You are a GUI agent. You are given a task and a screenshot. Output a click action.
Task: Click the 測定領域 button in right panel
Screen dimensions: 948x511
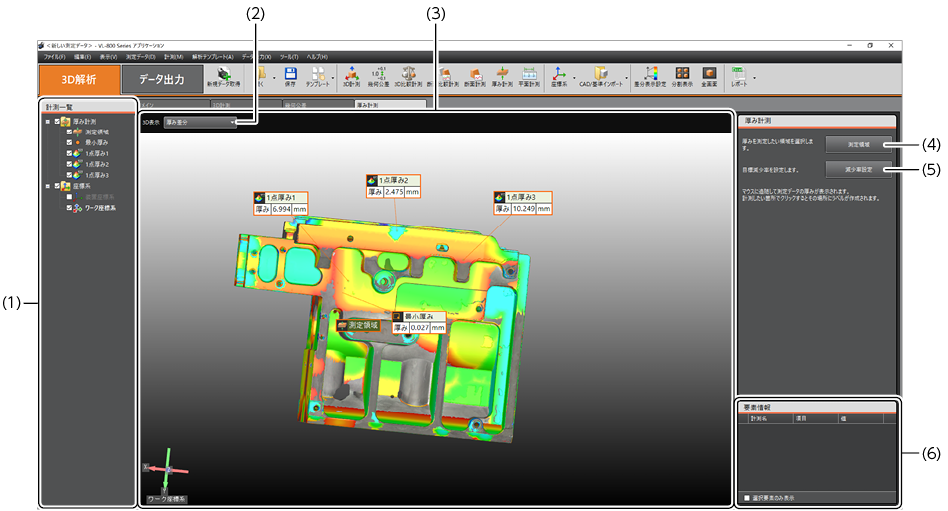(x=858, y=145)
